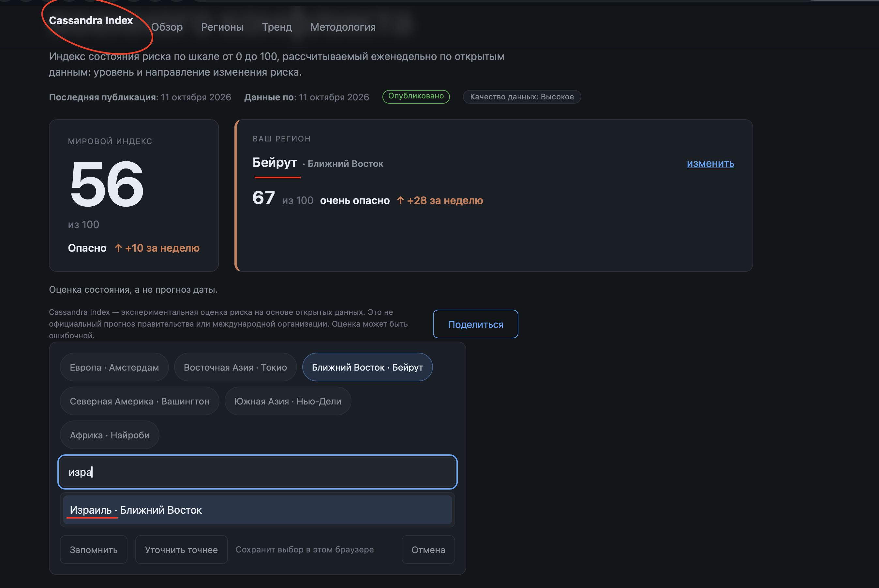Click the Бейрут region heading
This screenshot has height=588, width=879.
pos(275,162)
